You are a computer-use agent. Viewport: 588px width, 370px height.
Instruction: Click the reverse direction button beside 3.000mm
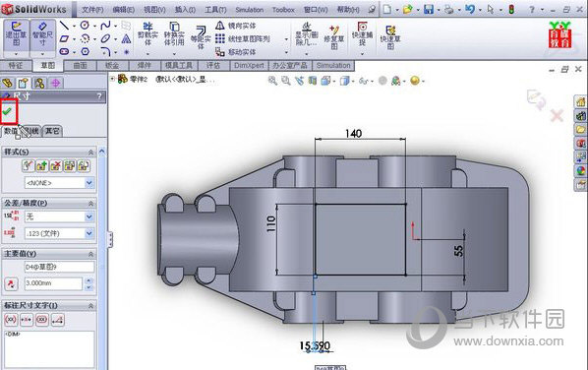click(x=11, y=283)
